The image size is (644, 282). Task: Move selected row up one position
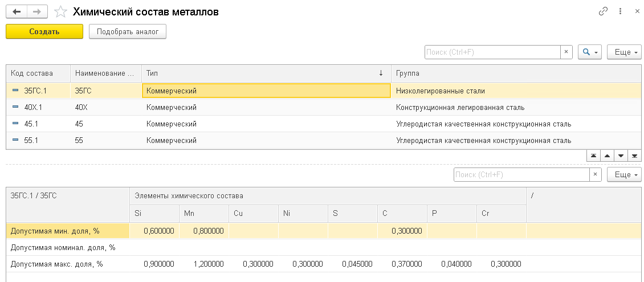[607, 156]
